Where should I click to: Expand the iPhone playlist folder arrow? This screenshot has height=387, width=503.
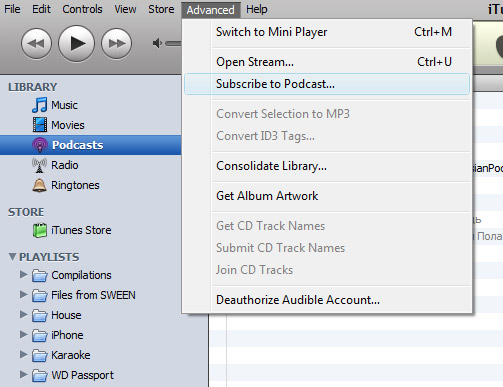click(x=23, y=334)
